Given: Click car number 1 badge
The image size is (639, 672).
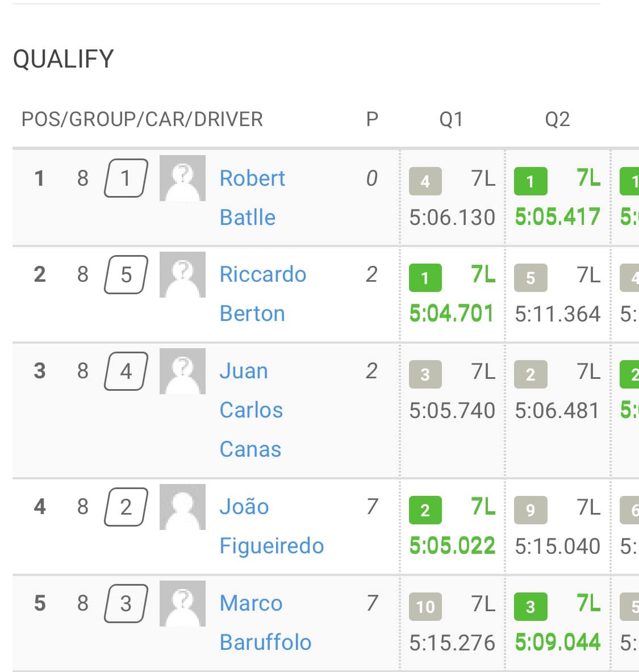Looking at the screenshot, I should tap(126, 178).
